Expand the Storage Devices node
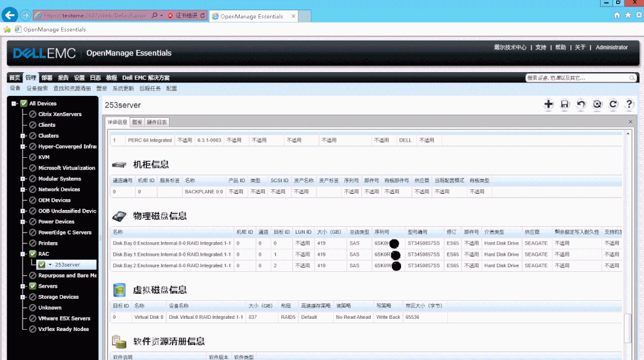The image size is (644, 360). pos(23,297)
